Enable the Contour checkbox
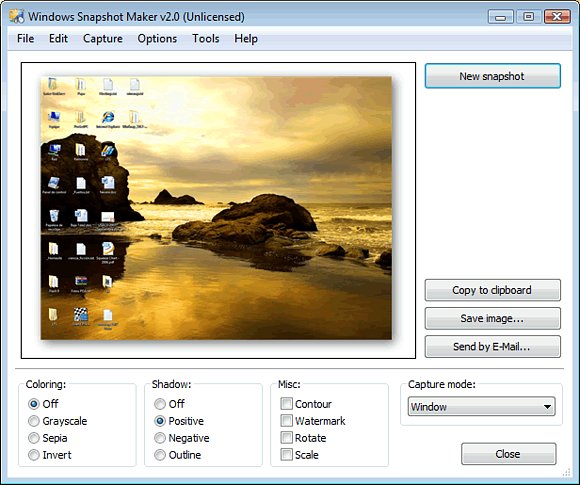Image resolution: width=580 pixels, height=485 pixels. [x=286, y=404]
